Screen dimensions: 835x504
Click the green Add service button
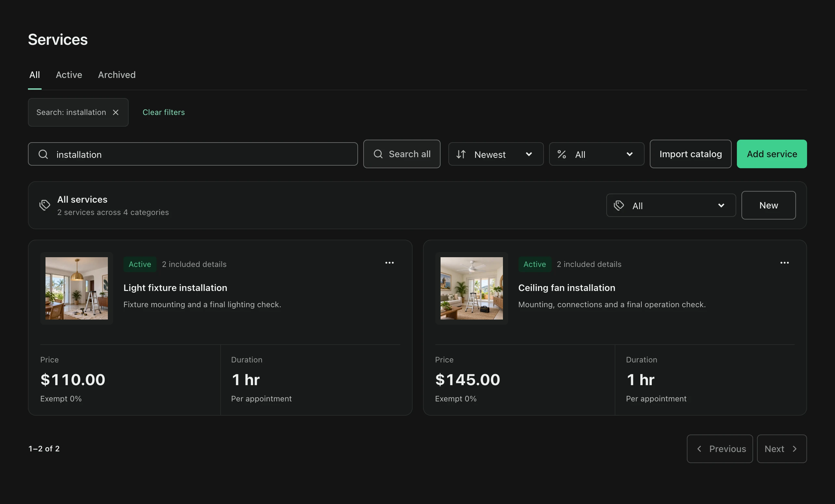coord(772,154)
